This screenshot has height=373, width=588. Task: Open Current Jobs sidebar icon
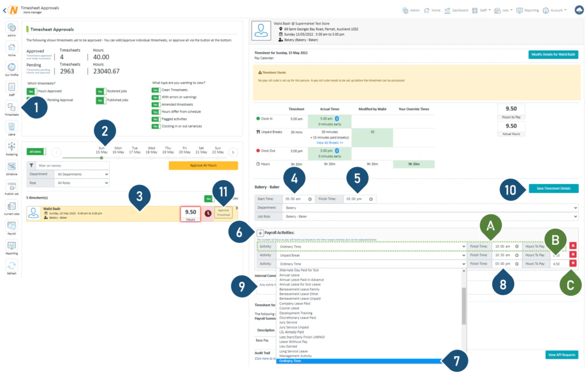tap(11, 206)
